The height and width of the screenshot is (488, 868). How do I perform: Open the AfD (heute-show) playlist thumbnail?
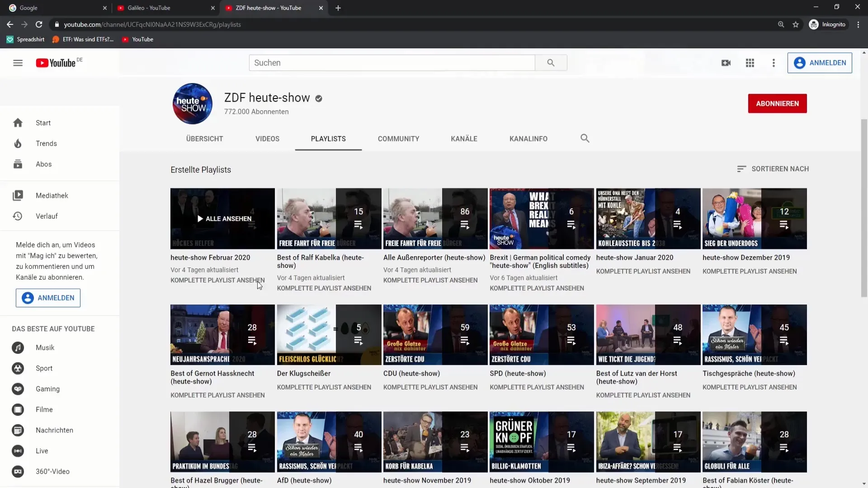coord(329,442)
